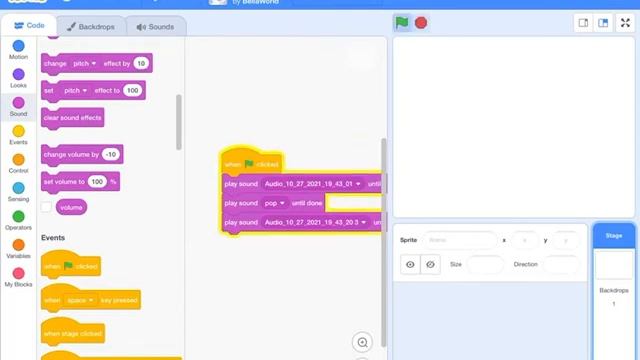Open the Operators blocks category
Screen dimensions: 640x360
18,221
